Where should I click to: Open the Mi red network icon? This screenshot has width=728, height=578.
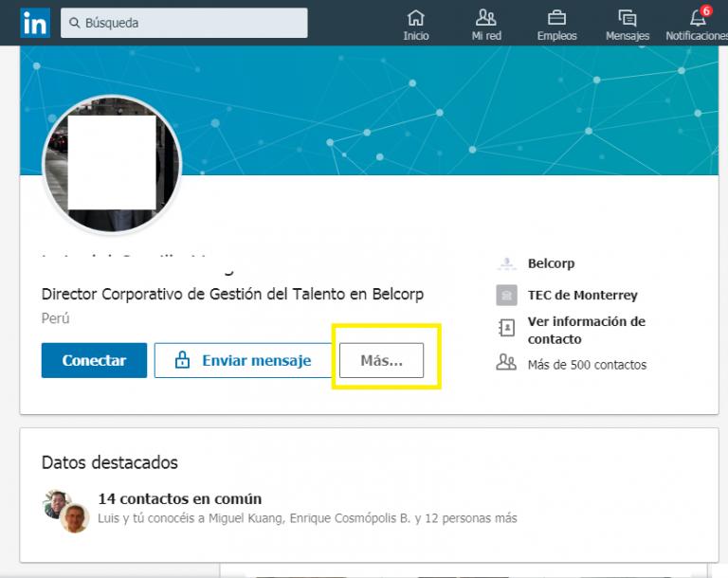(486, 17)
